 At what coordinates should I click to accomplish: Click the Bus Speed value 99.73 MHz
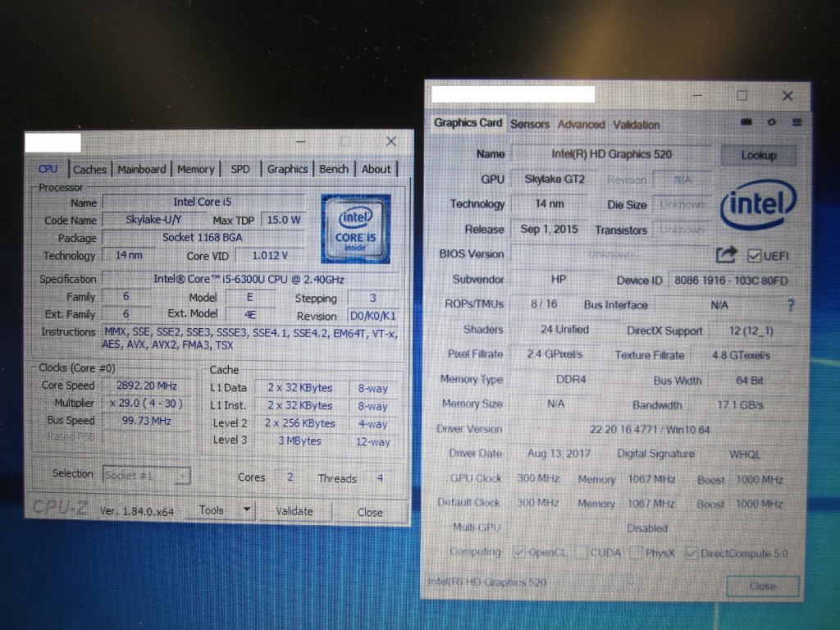coord(146,421)
